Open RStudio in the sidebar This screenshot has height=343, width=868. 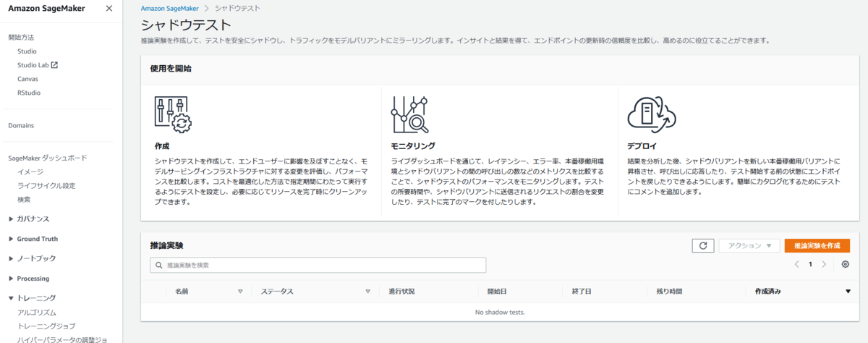click(x=29, y=93)
